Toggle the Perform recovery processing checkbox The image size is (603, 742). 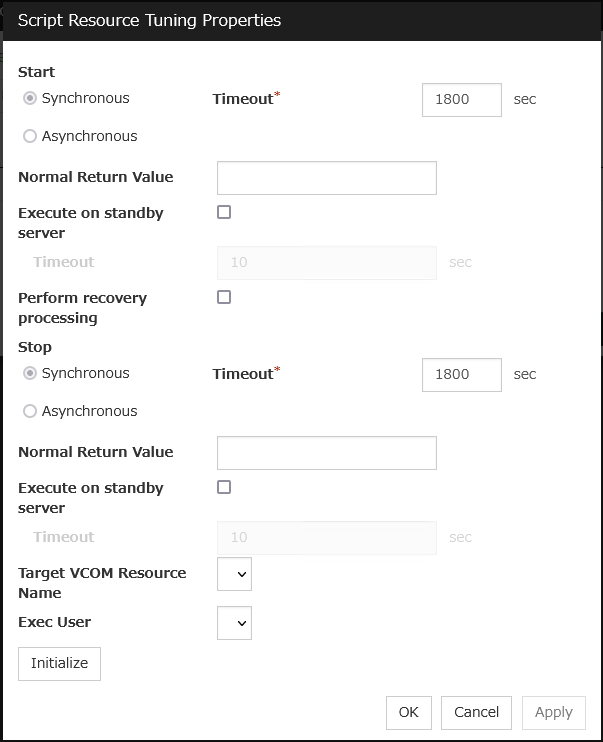(224, 297)
